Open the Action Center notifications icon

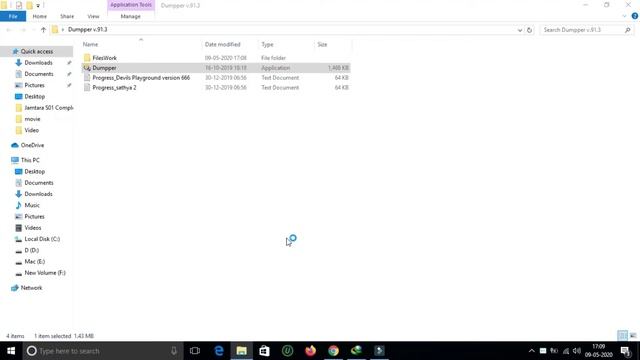coord(626,351)
